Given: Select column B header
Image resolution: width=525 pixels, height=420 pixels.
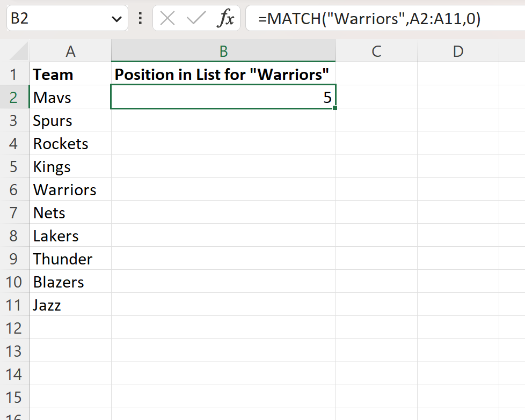Looking at the screenshot, I should pos(223,51).
